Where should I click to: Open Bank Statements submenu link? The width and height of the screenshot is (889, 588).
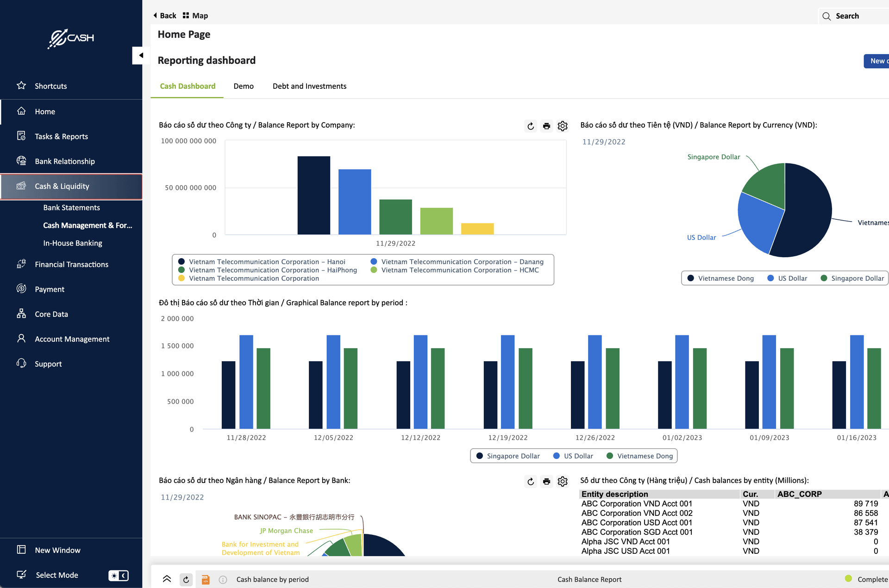pos(71,208)
